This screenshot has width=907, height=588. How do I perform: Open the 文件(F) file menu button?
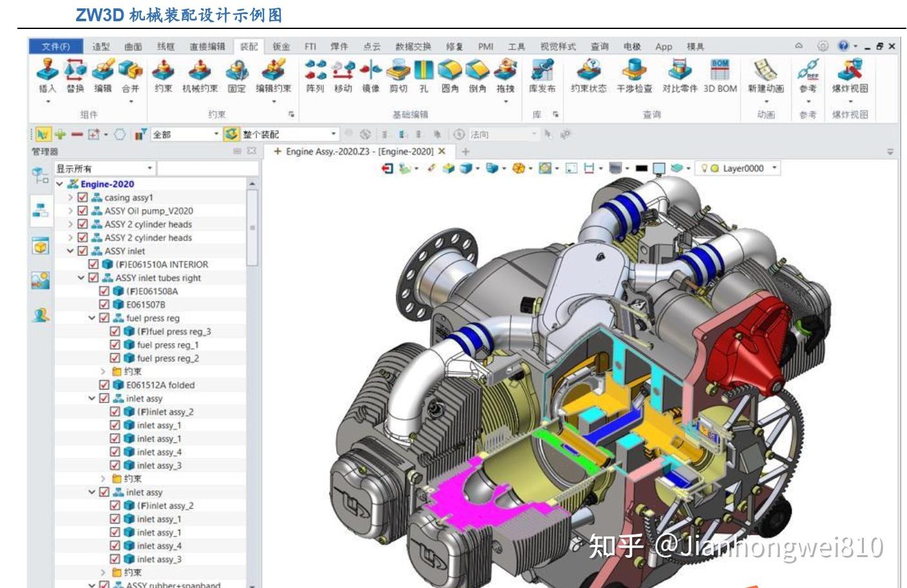click(55, 46)
